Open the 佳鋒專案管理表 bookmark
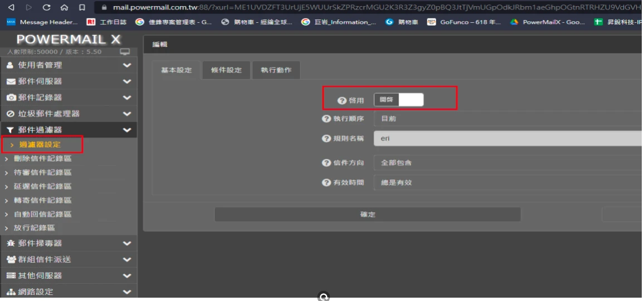Viewport: 644px width, 301px height. [x=174, y=22]
